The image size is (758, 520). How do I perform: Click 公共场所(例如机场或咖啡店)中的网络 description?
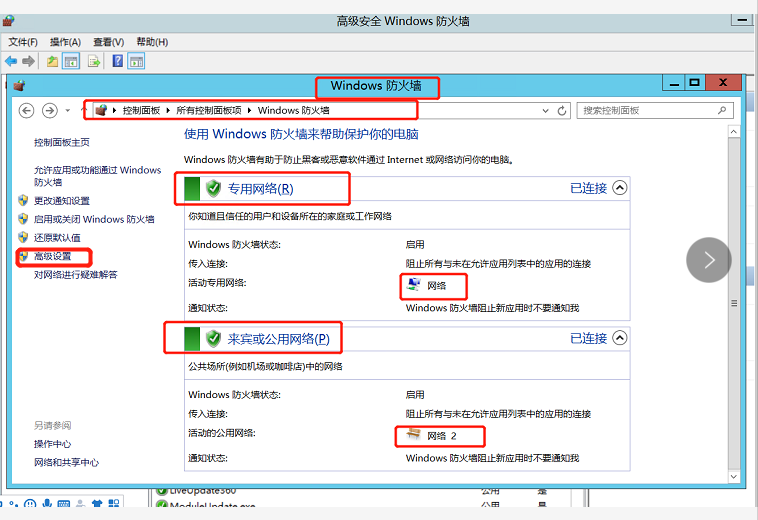point(265,366)
